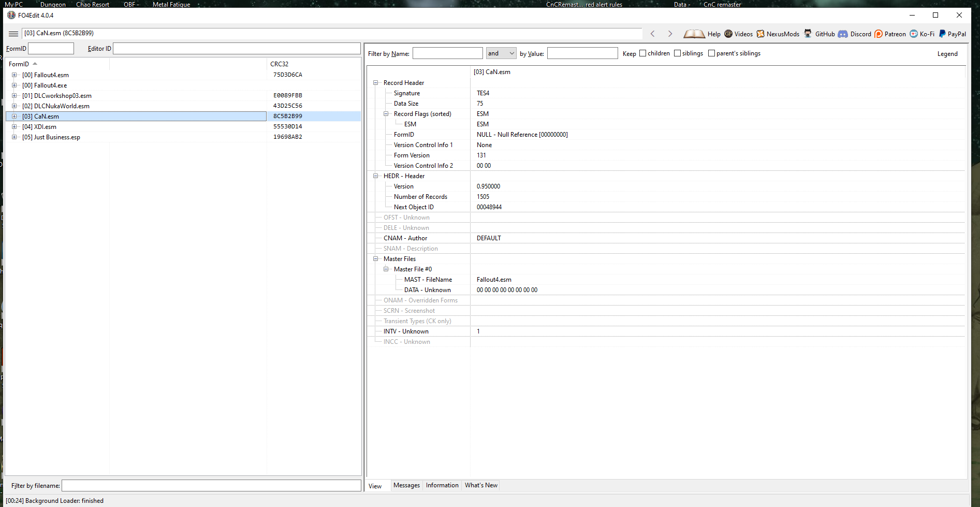Expand the [02] DLCNukaWorld.esm node
The width and height of the screenshot is (980, 507).
tap(14, 106)
